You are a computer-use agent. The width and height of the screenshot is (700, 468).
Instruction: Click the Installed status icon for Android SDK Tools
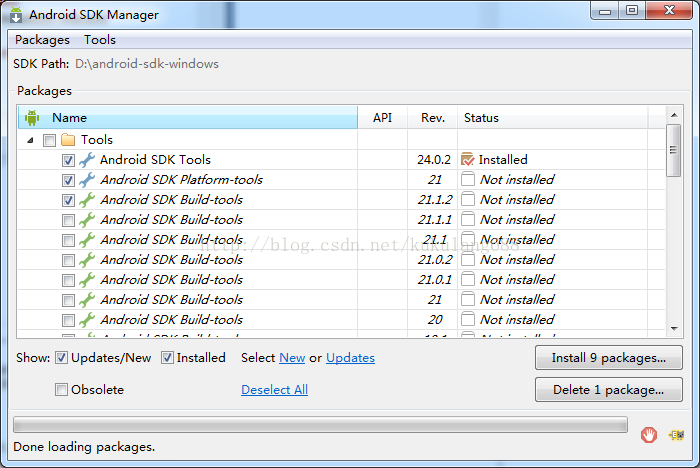467,159
